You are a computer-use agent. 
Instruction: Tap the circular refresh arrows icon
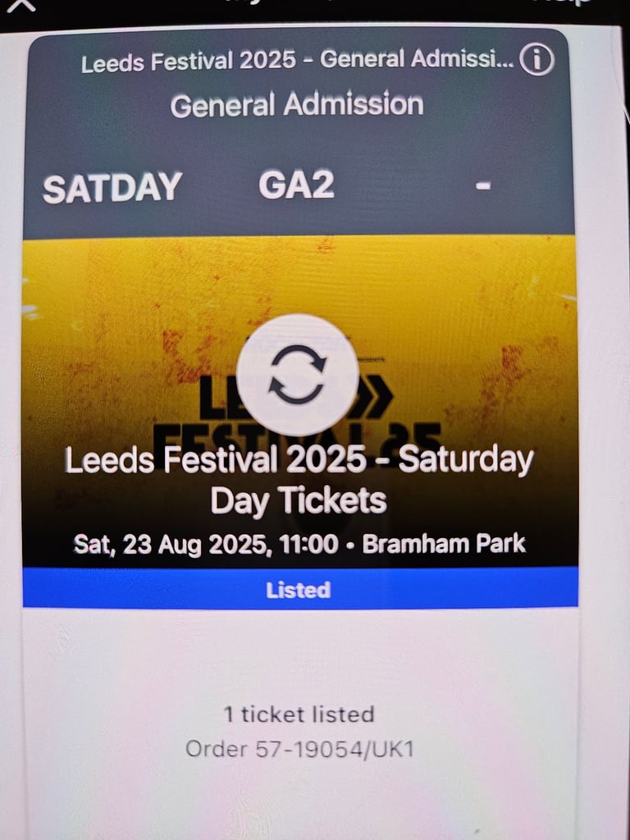pyautogui.click(x=297, y=374)
